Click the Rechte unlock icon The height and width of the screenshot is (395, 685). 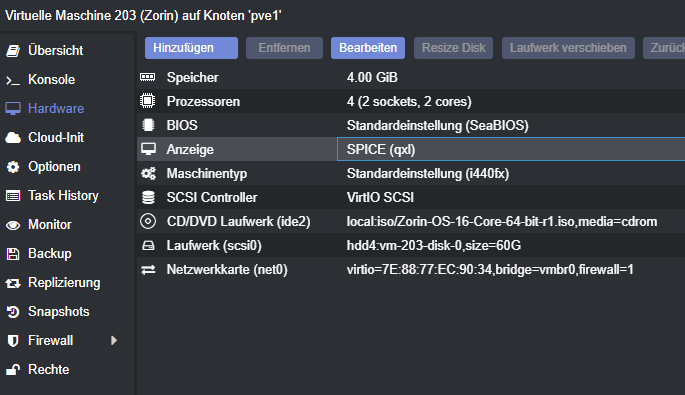(13, 370)
